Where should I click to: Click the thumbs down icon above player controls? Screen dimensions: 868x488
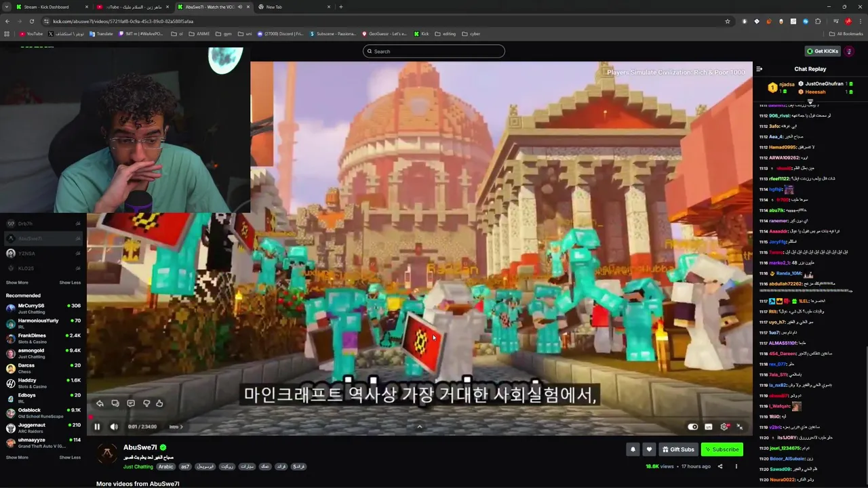point(146,403)
